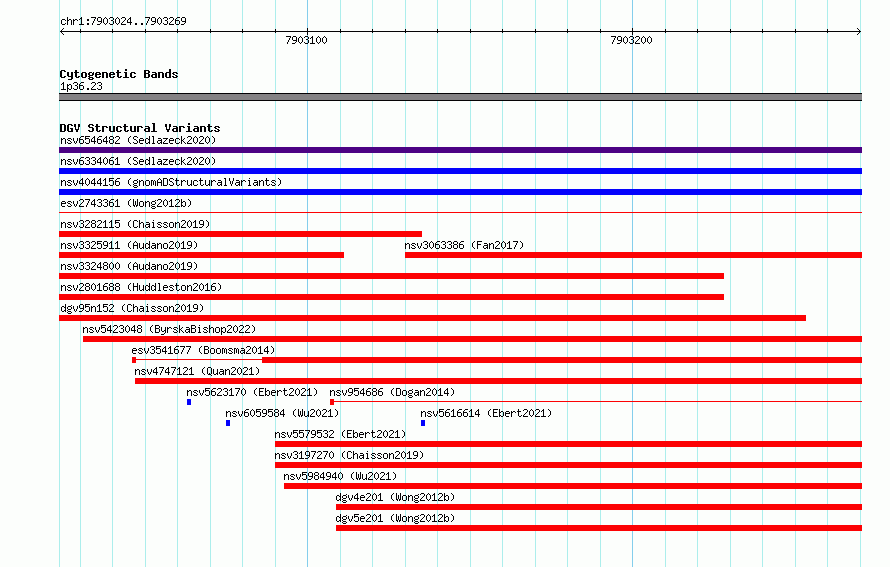
Task: Click nsv4747121 (Quan2021) label
Action: click(x=197, y=371)
